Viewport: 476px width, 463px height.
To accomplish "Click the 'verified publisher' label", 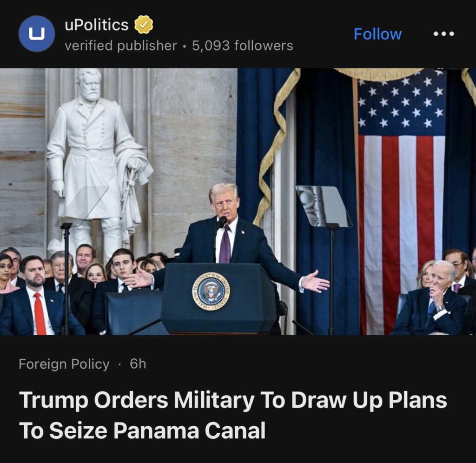I will 121,46.
